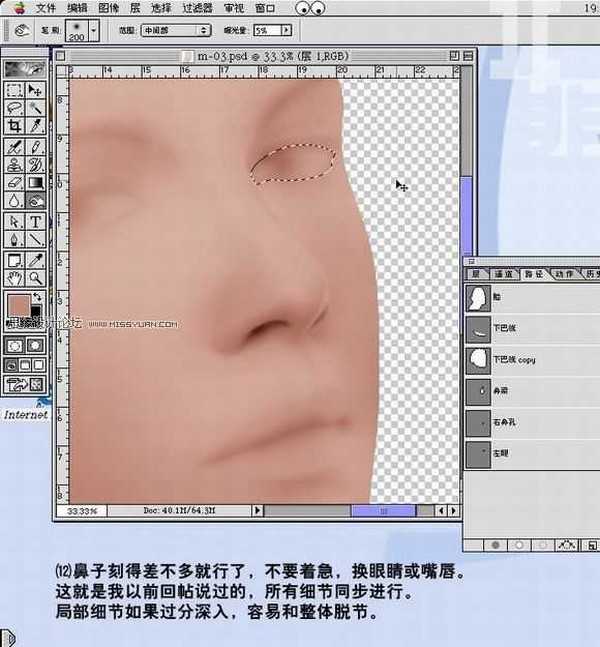Select the Gradient tool

(36, 182)
